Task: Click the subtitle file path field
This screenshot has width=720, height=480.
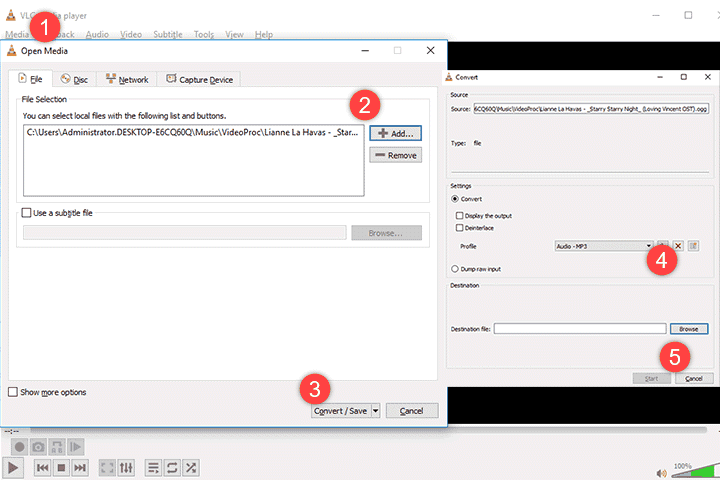Action: pos(185,232)
